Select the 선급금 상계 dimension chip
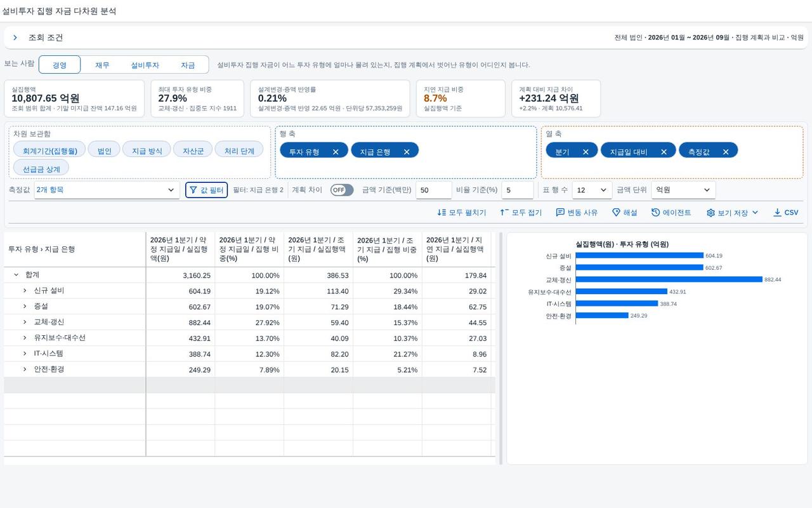This screenshot has width=812, height=508. [x=41, y=169]
